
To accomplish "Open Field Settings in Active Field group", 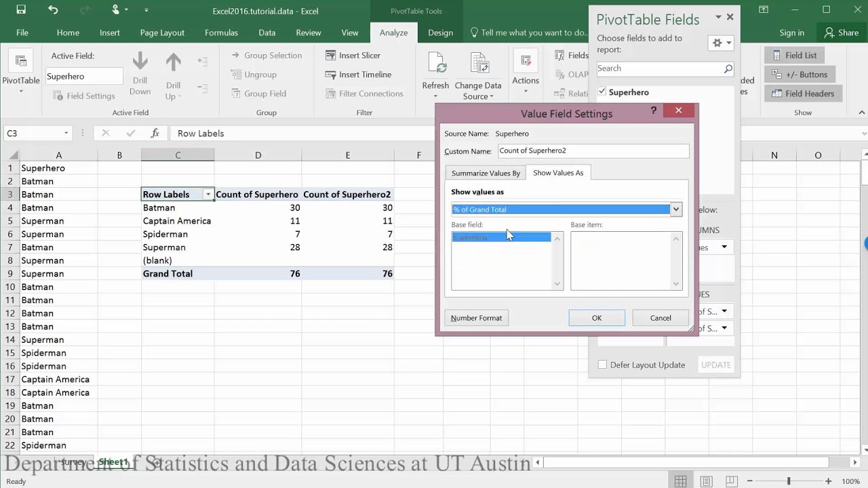I will (84, 96).
